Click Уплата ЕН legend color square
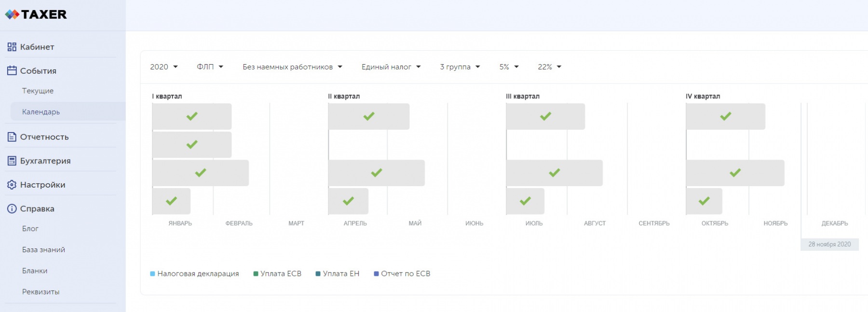Screen dimensions: 868x312 point(318,274)
